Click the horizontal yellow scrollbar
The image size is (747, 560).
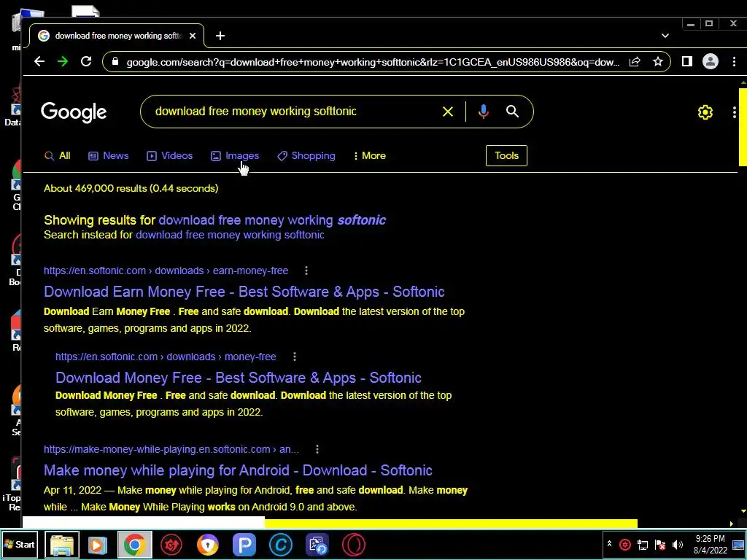point(451,524)
